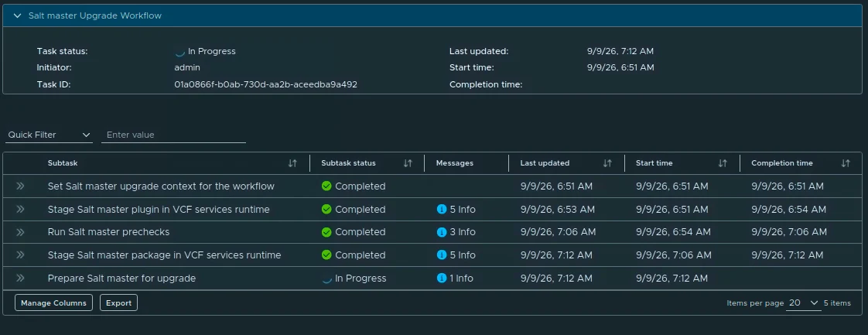Collapse the Salt master Upgrade Workflow panel
Image resolution: width=868 pixels, height=335 pixels.
pyautogui.click(x=17, y=16)
